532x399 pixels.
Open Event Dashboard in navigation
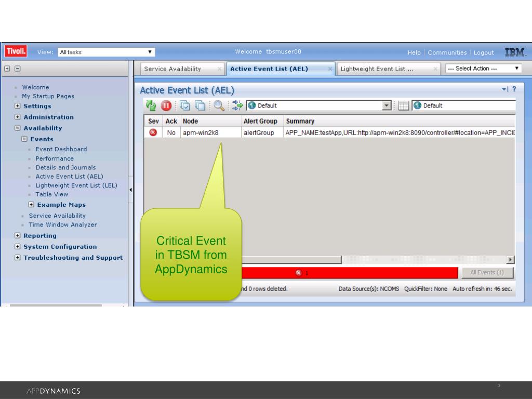tap(61, 149)
